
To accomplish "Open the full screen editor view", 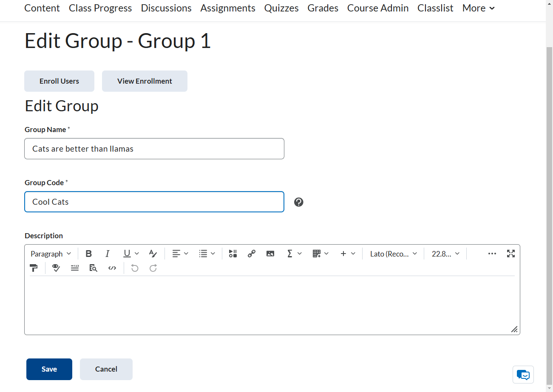I will [511, 254].
